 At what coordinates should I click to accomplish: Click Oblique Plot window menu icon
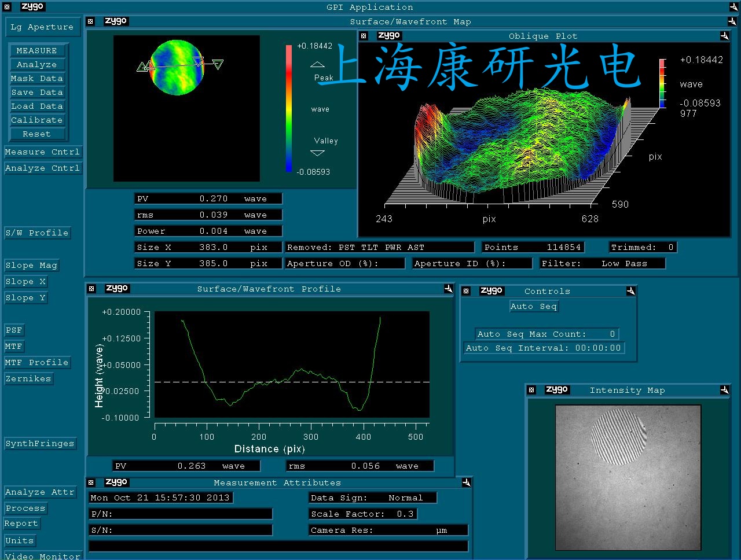pyautogui.click(x=364, y=36)
